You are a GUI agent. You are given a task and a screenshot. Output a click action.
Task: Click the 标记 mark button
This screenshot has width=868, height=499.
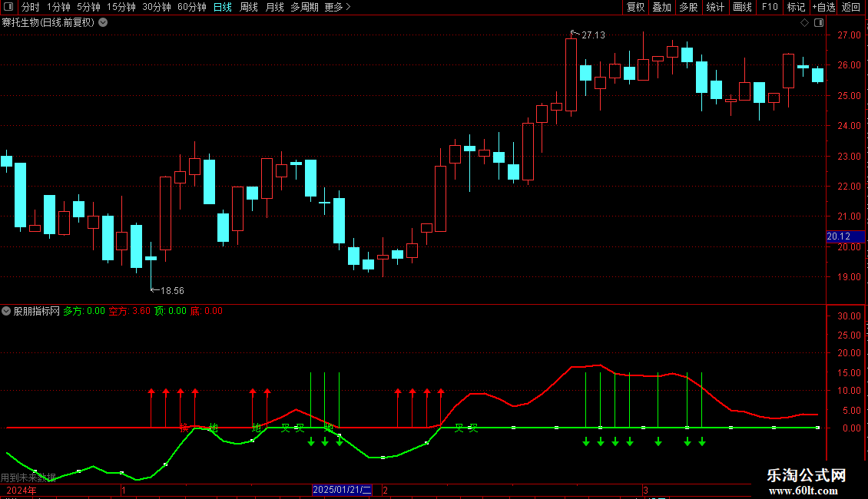[x=796, y=7]
